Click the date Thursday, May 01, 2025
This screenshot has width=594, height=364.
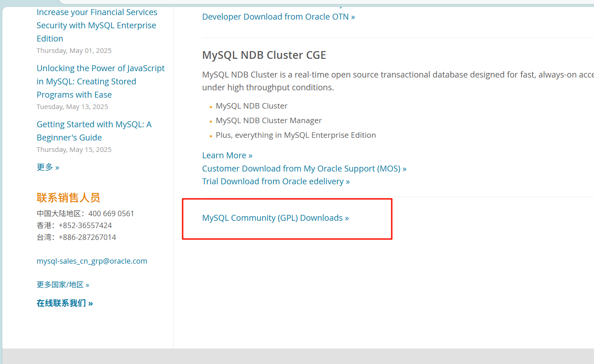pos(74,51)
